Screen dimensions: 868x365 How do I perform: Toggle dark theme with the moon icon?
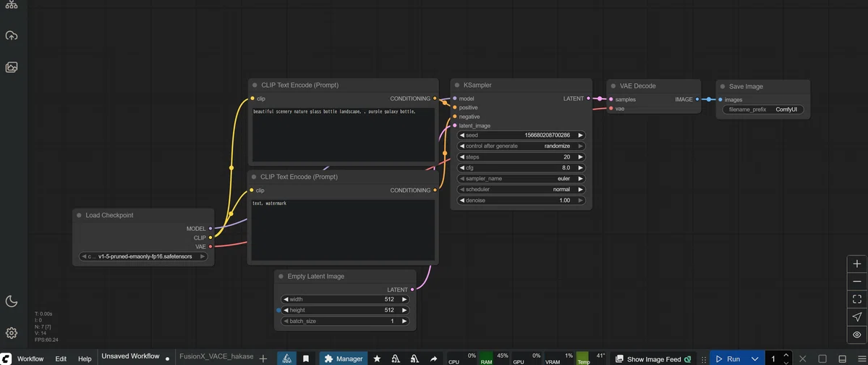(x=12, y=301)
